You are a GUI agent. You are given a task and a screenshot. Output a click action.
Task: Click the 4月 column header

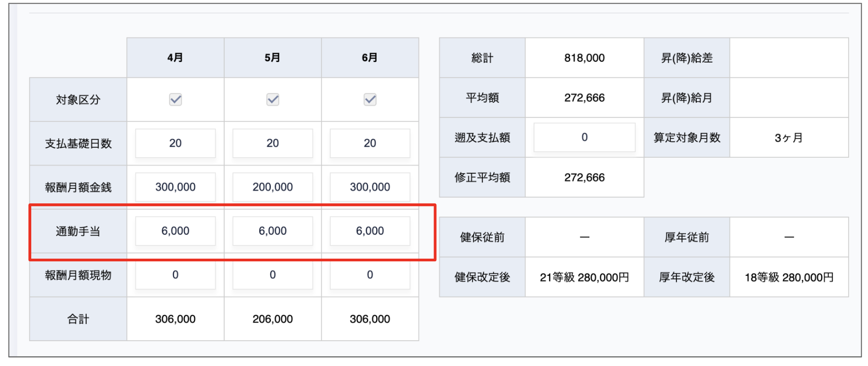coord(175,58)
